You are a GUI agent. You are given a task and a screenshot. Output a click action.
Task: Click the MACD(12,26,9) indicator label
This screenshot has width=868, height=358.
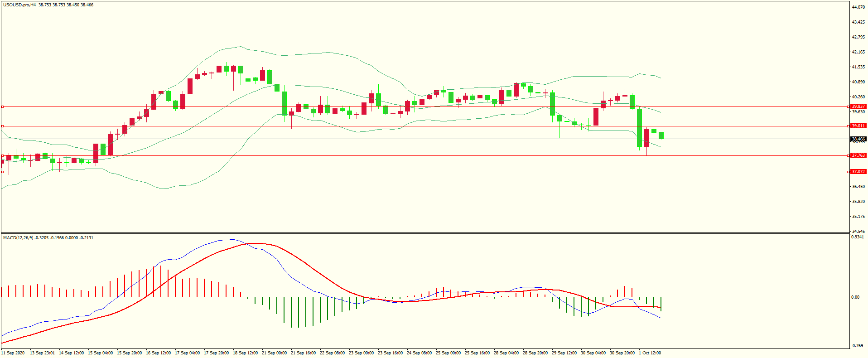click(x=18, y=238)
